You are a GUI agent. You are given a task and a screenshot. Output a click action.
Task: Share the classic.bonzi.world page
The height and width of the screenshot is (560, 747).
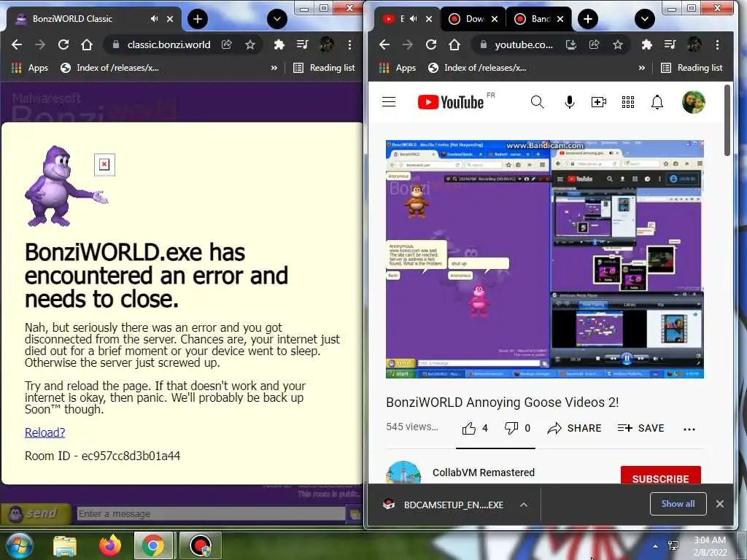(x=227, y=44)
